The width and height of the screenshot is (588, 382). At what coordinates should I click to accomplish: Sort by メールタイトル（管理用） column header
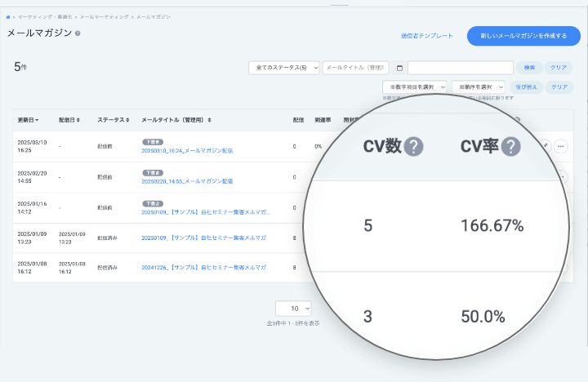176,120
